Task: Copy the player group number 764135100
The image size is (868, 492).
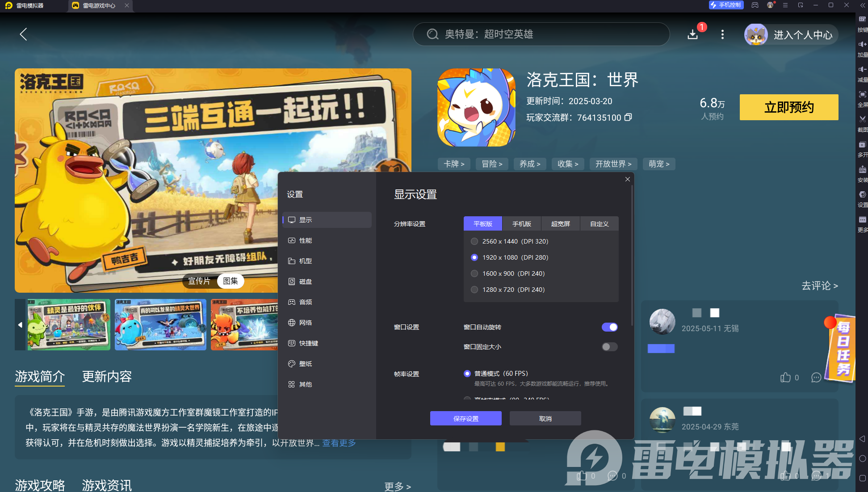Action: click(628, 118)
